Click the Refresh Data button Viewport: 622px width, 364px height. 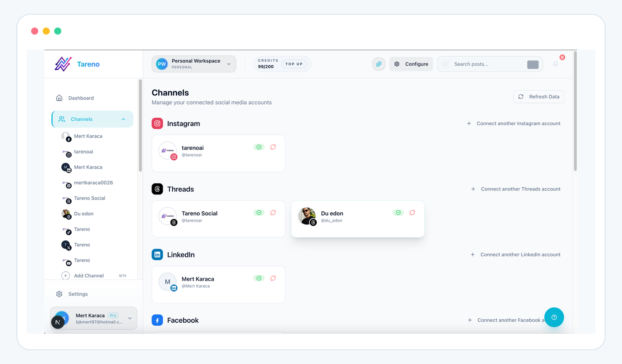538,97
